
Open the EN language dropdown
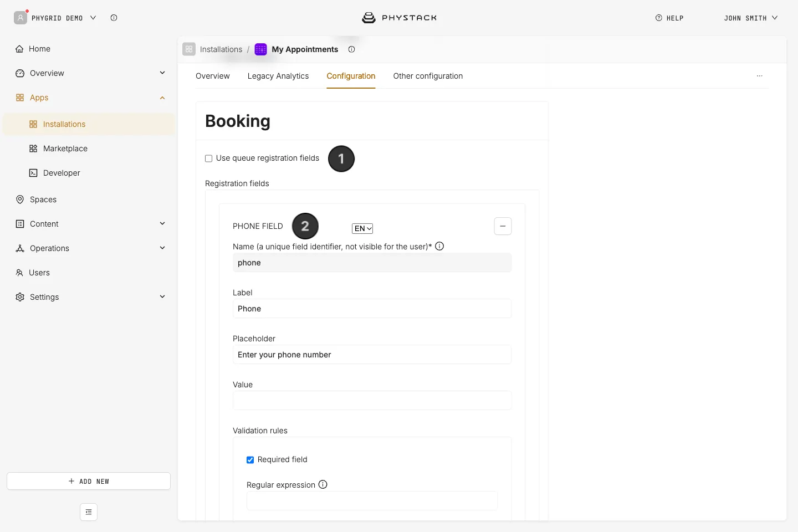(362, 228)
